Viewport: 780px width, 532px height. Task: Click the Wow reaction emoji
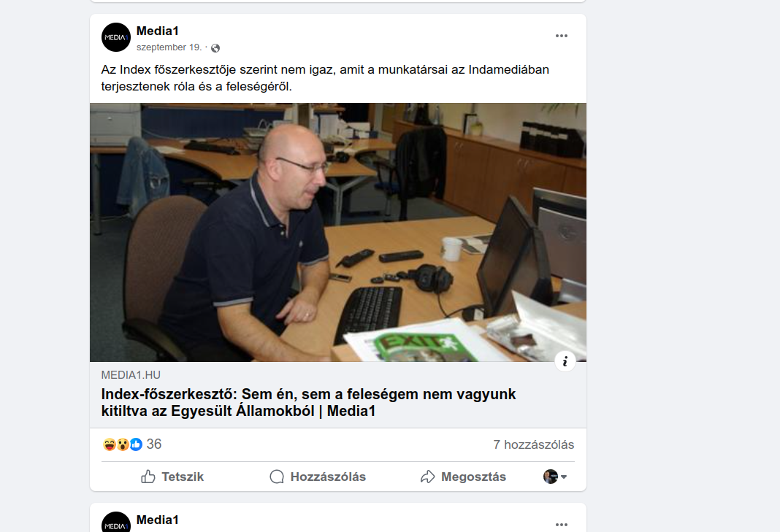[x=123, y=444]
